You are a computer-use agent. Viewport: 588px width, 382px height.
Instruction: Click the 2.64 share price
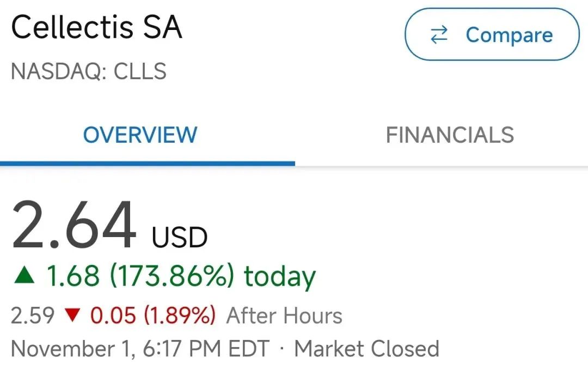(x=74, y=225)
